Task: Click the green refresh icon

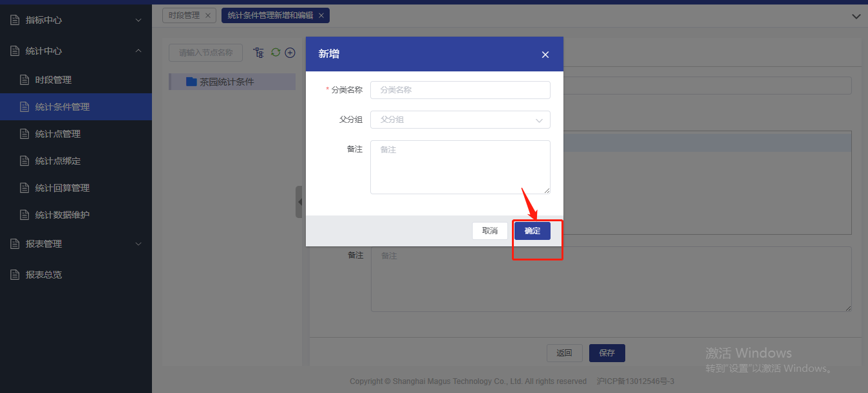Action: [276, 53]
